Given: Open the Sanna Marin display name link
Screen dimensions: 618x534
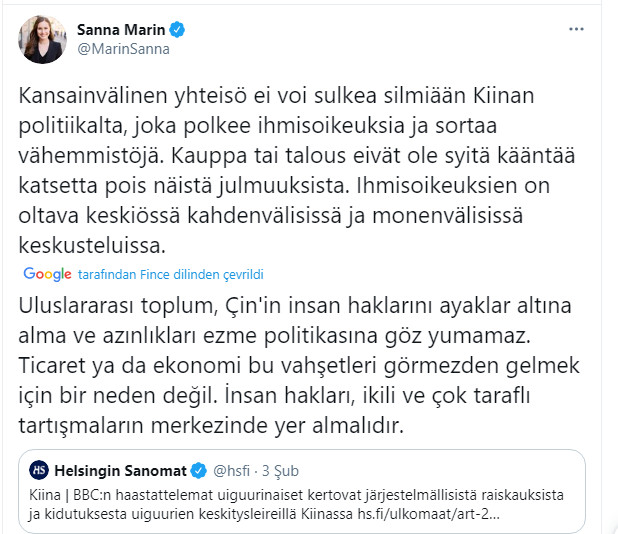Looking at the screenshot, I should tap(122, 29).
